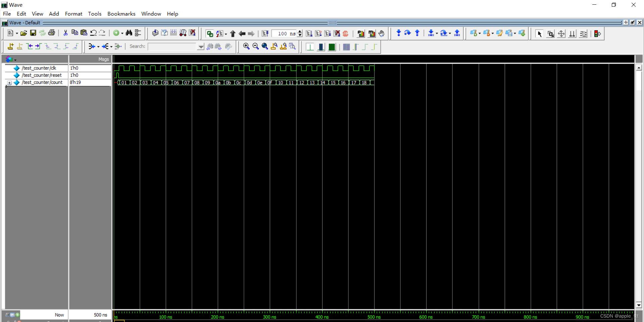Open the Bookmarks menu

click(x=121, y=14)
